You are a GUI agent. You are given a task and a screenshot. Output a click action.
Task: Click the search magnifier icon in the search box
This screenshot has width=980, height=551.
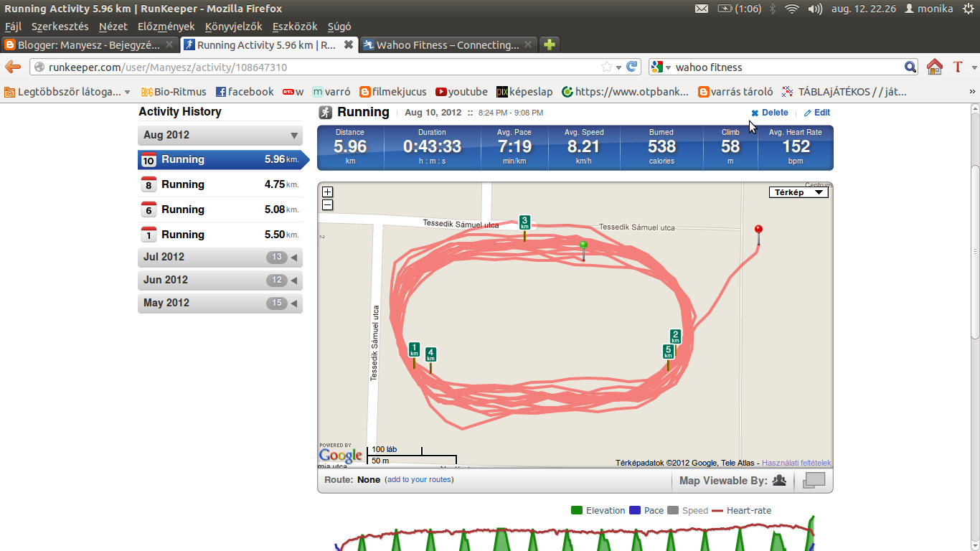[x=910, y=67]
